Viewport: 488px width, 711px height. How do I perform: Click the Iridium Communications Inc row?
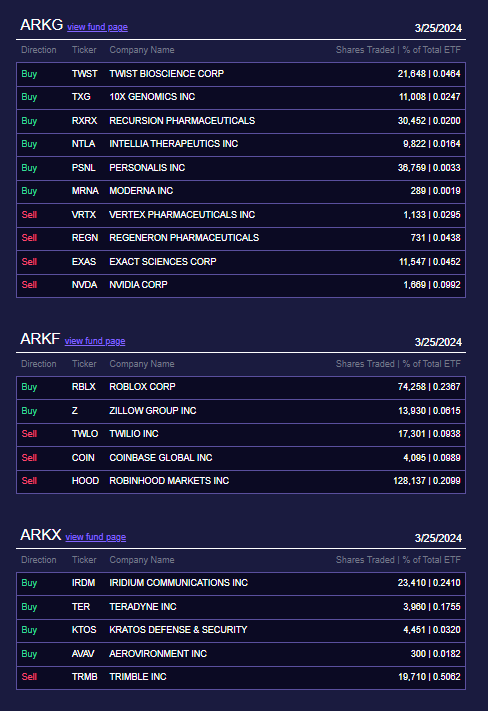point(241,583)
